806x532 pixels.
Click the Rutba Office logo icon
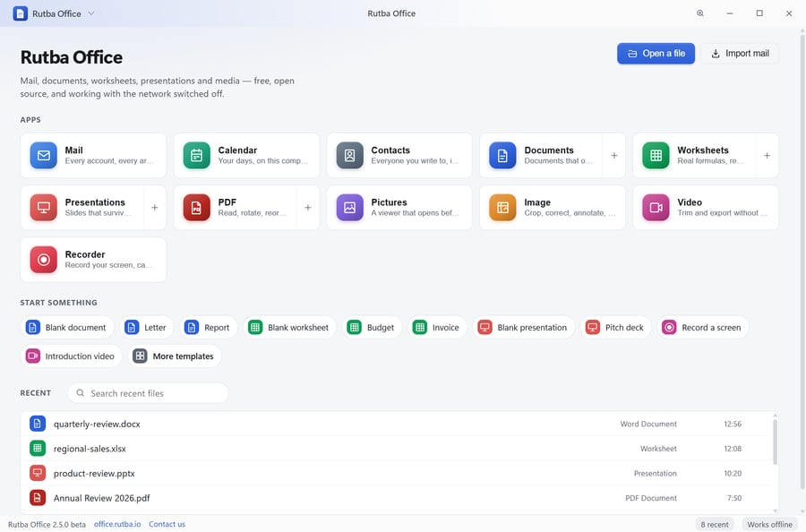pyautogui.click(x=20, y=13)
